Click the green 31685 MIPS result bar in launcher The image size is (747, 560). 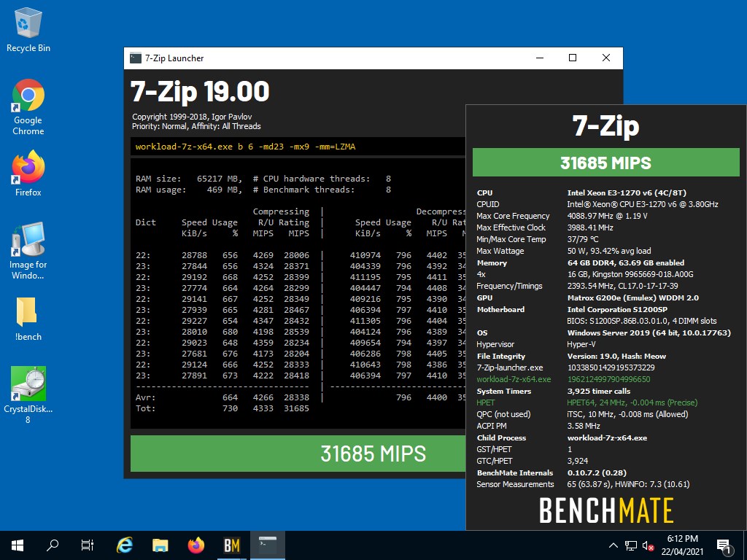298,454
